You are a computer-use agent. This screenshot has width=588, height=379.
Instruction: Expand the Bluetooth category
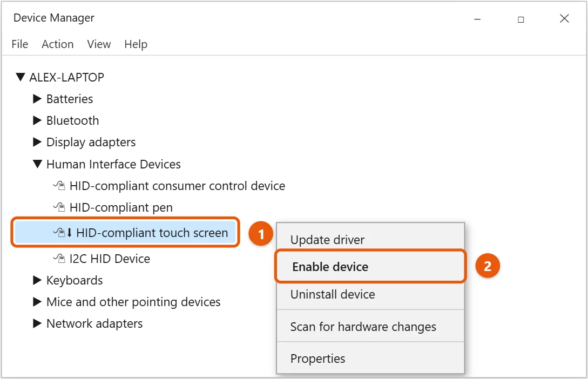[37, 120]
